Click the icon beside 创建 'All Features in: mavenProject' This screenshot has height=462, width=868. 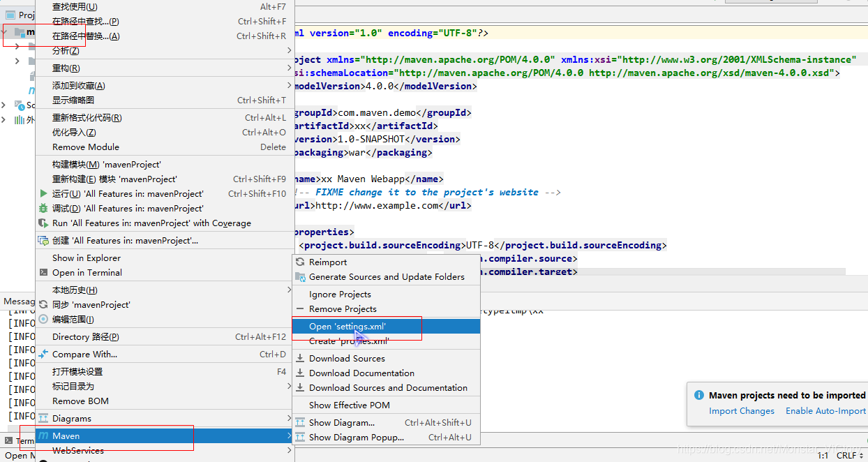[43, 240]
